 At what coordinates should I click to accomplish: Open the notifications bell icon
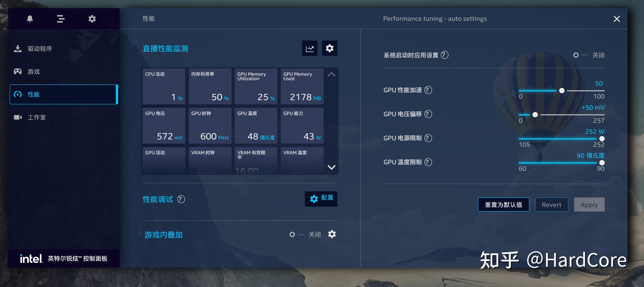click(x=30, y=19)
